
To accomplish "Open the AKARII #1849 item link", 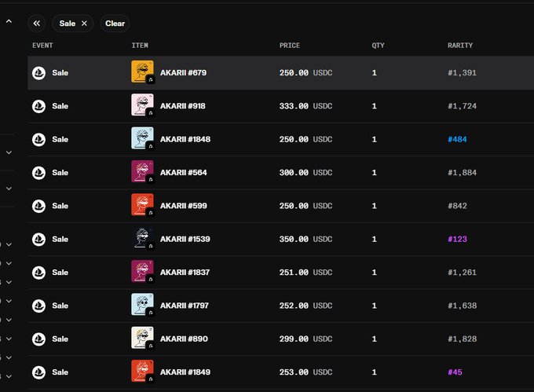I will (185, 372).
